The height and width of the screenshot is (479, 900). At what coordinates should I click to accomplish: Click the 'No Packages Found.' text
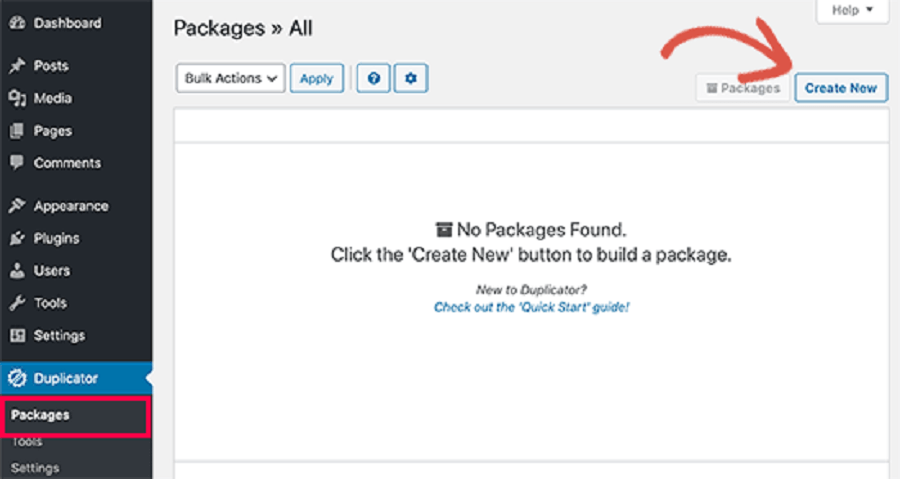coord(541,229)
